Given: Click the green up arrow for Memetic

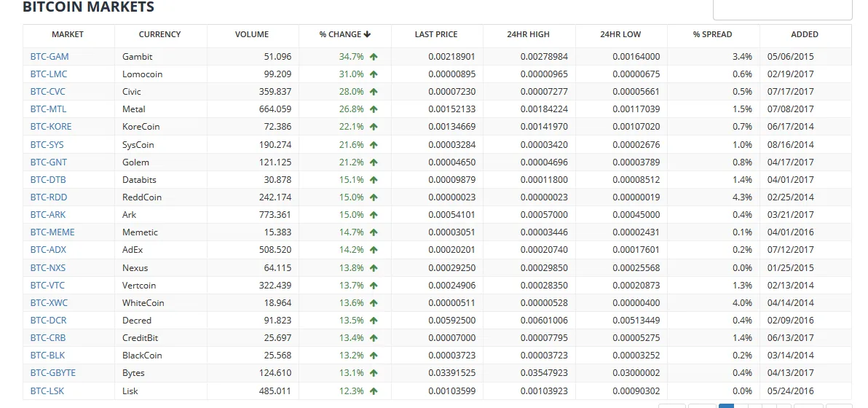Looking at the screenshot, I should click(374, 232).
